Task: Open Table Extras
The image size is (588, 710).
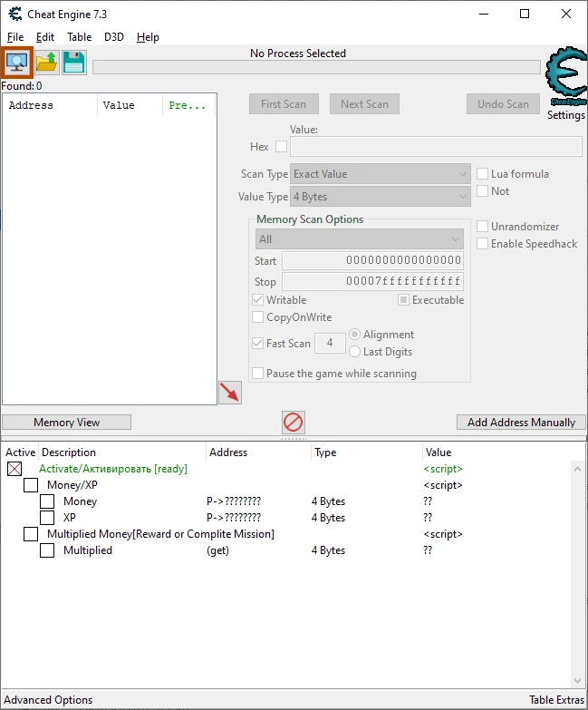Action: tap(557, 700)
